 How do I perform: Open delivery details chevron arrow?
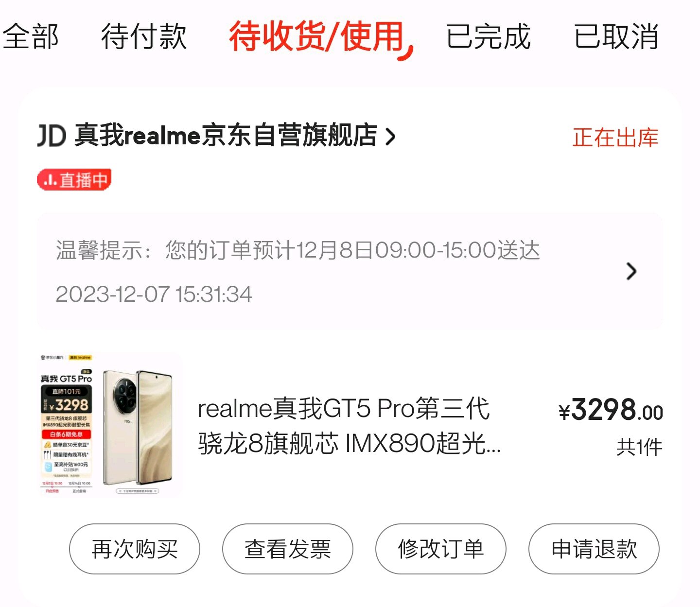631,271
